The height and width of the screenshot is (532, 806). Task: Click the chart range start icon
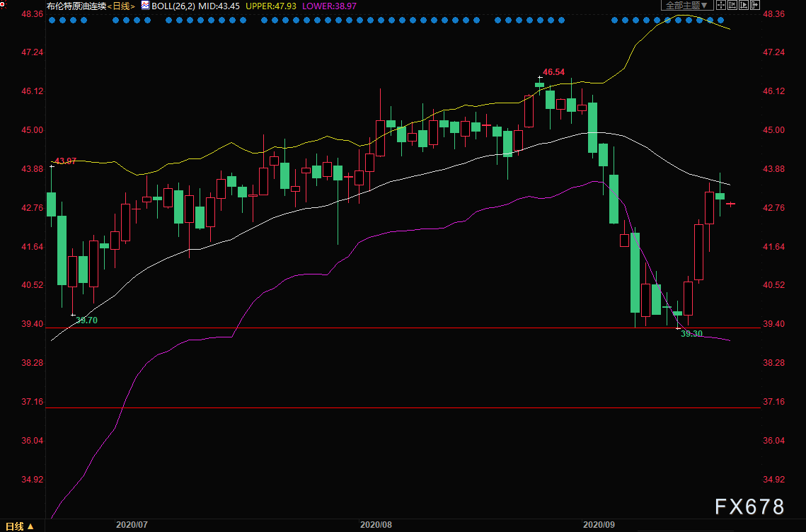pos(732,5)
